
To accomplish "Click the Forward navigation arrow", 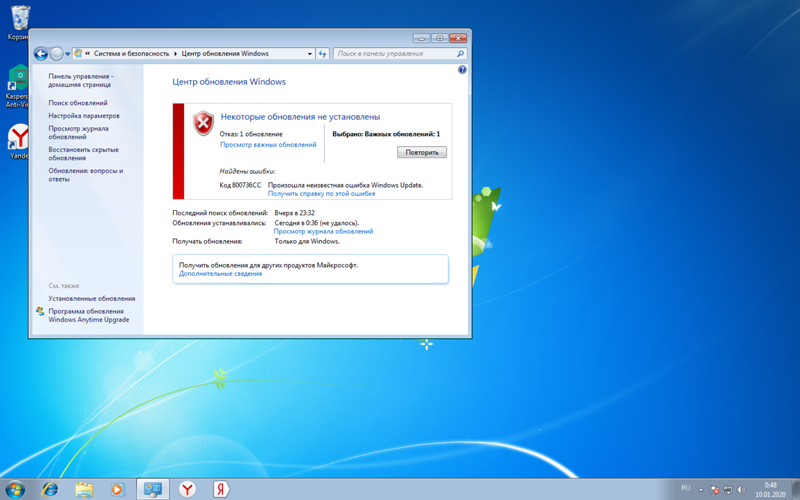I will [57, 54].
